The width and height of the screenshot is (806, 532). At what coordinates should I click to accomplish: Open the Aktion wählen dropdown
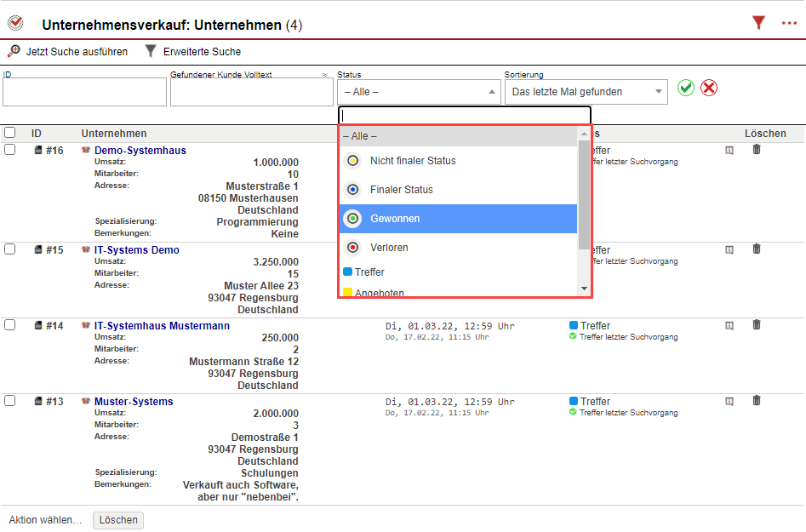point(45,520)
